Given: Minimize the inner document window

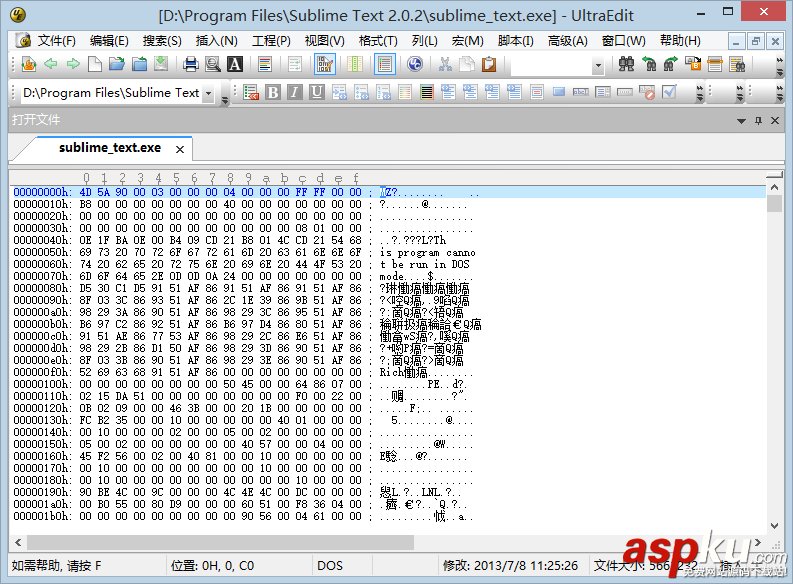Looking at the screenshot, I should [x=736, y=41].
